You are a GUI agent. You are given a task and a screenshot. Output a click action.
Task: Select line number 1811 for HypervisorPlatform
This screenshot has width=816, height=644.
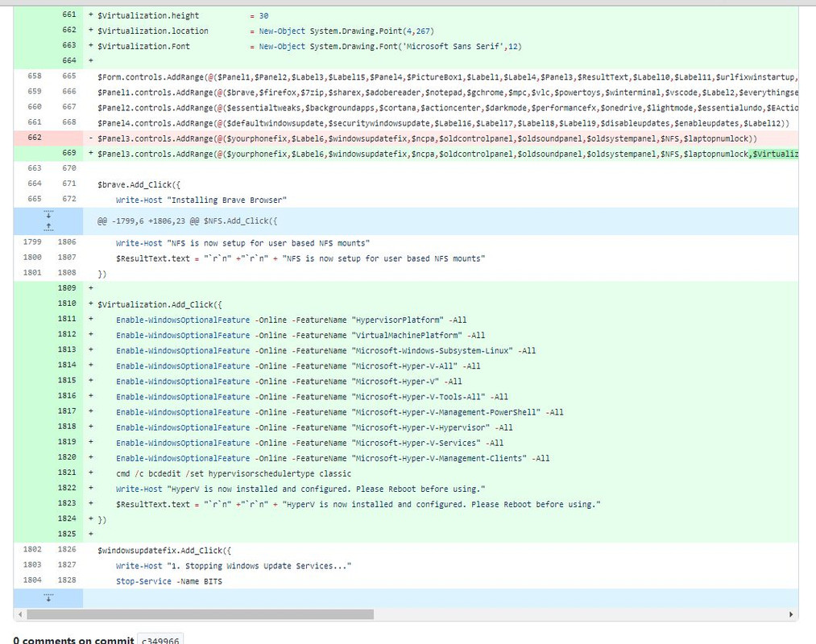tap(67, 319)
